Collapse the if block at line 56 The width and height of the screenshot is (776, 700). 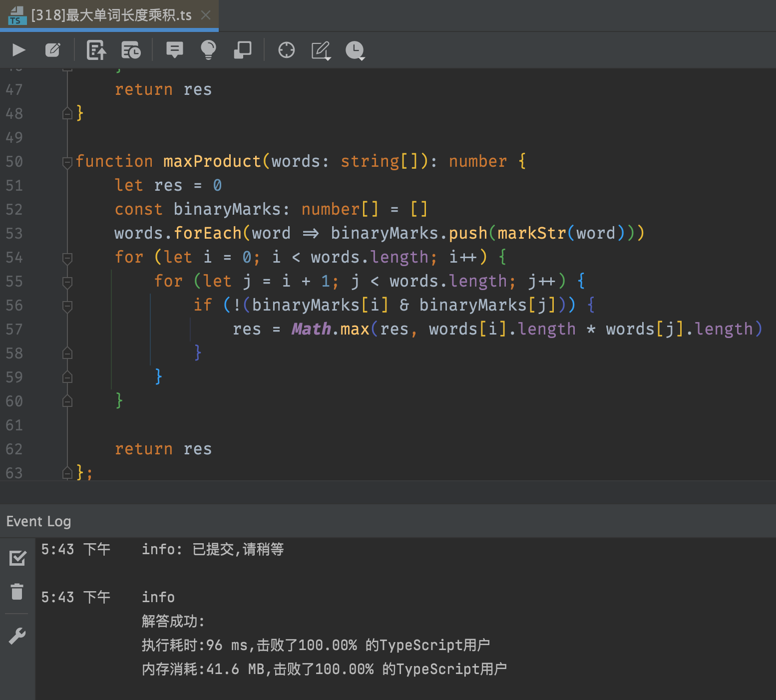point(67,306)
